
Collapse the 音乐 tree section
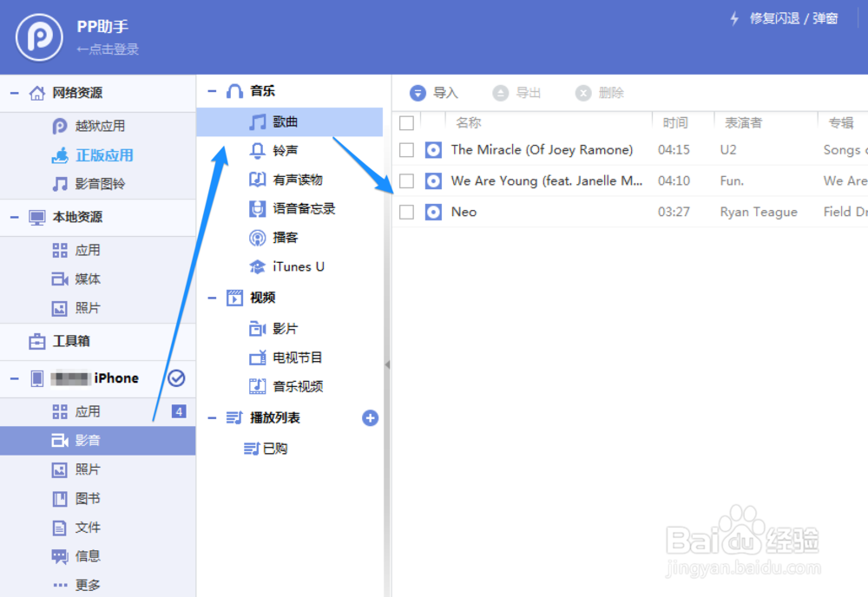(211, 89)
